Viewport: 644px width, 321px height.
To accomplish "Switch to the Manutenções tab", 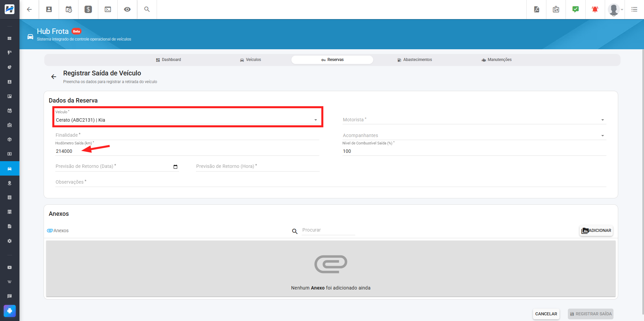I will point(496,60).
